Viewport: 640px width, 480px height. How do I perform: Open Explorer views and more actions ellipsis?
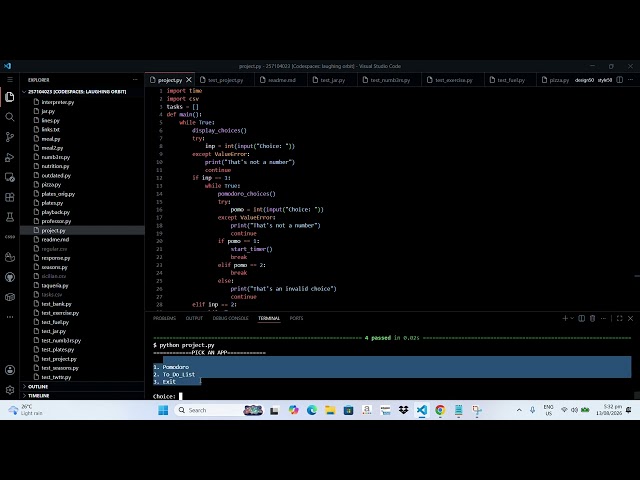[x=135, y=80]
